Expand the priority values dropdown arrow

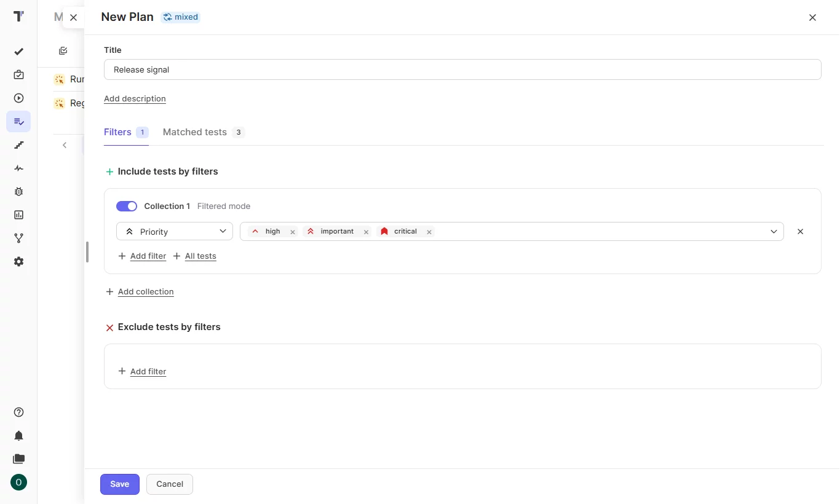tap(774, 232)
